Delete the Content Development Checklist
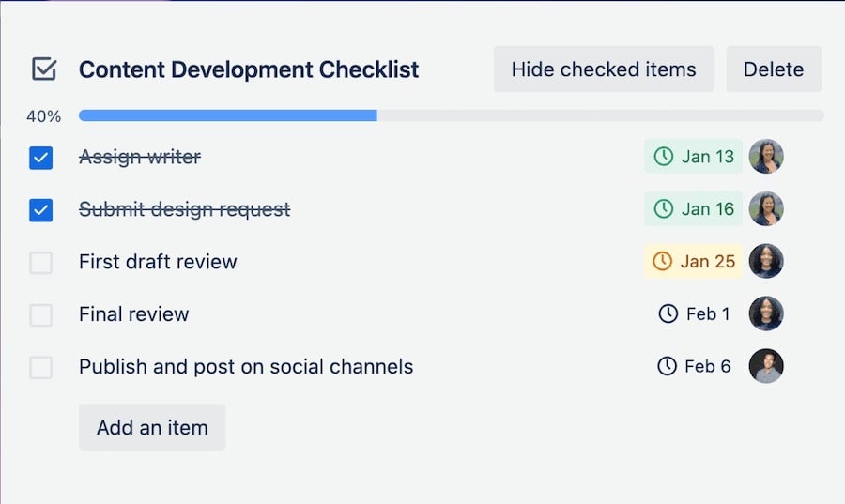The height and width of the screenshot is (504, 845). pos(774,69)
